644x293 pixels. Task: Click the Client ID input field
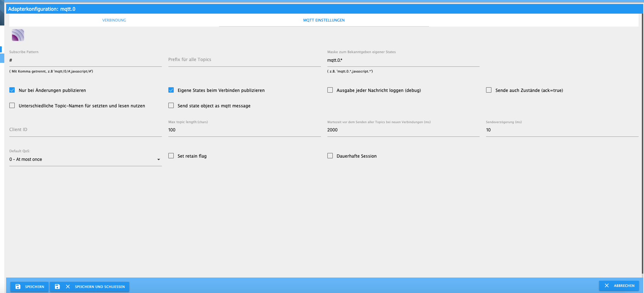85,130
